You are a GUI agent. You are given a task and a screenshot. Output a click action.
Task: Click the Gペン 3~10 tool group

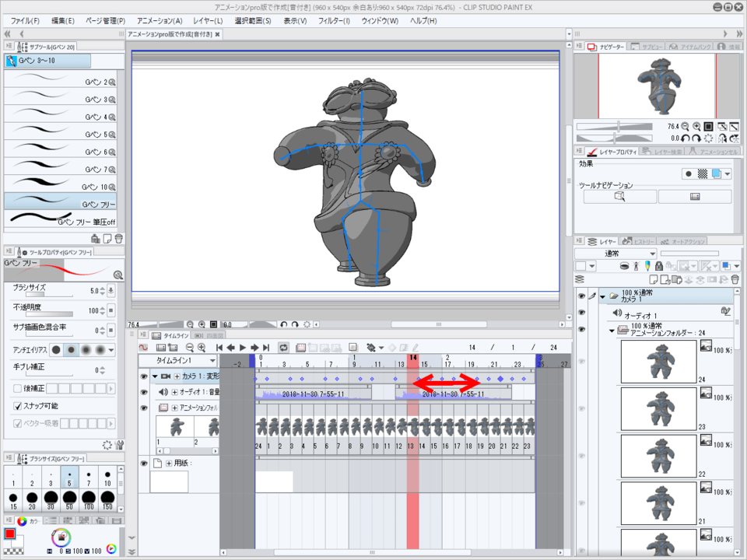point(47,61)
